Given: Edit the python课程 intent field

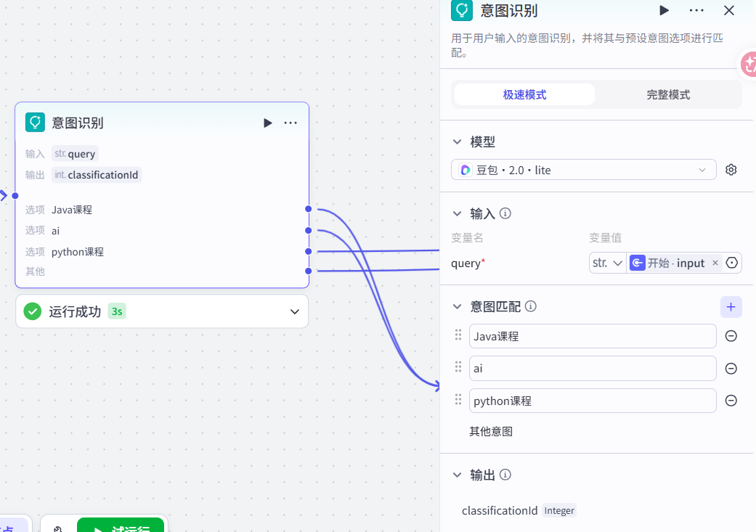Looking at the screenshot, I should 593,401.
